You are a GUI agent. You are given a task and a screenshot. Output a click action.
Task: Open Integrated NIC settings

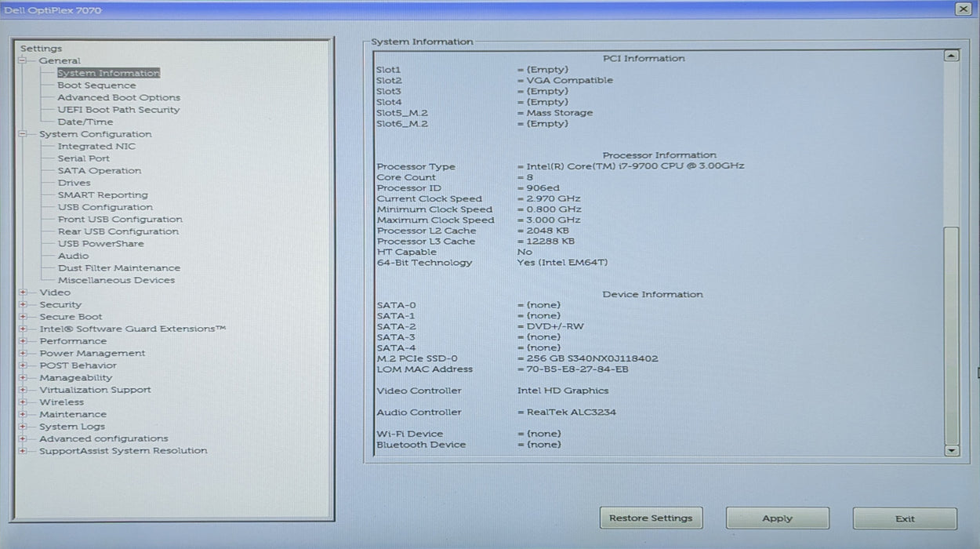(96, 146)
